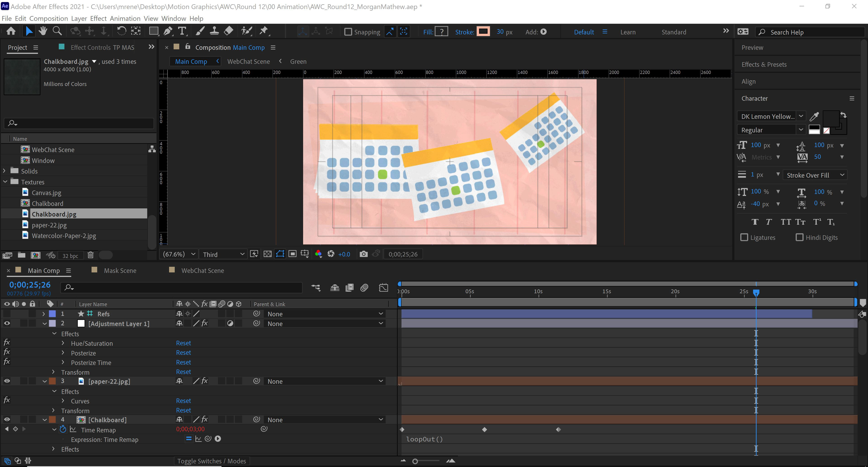Check the Ligatures checkbox
Viewport: 868px width, 467px height.
744,237
